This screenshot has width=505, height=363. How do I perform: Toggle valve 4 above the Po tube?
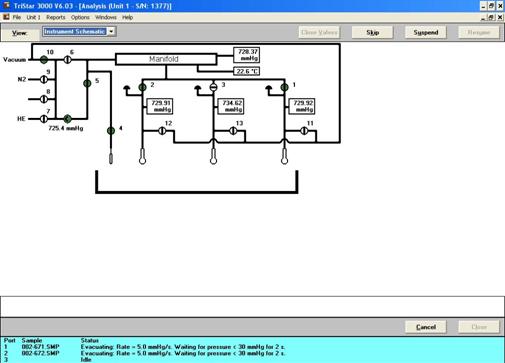(111, 131)
